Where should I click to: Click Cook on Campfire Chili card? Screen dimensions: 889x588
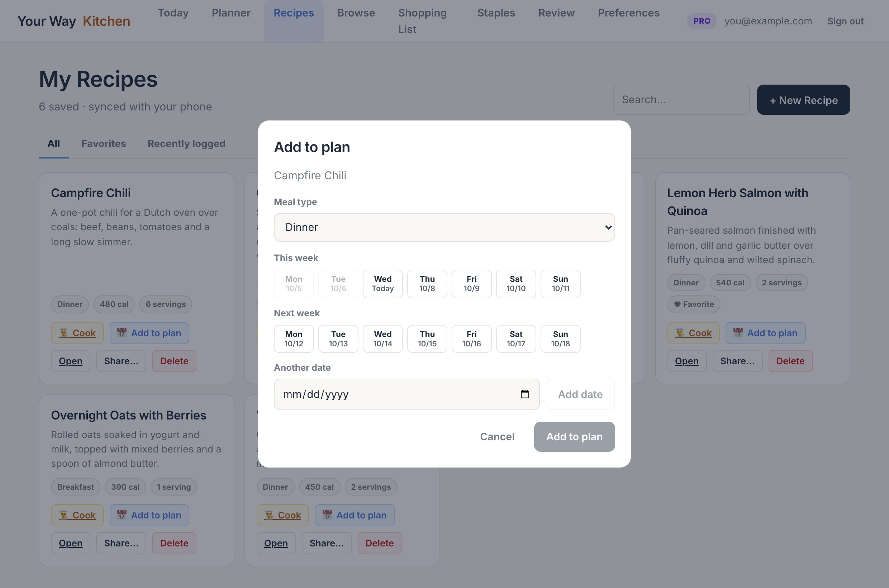77,333
